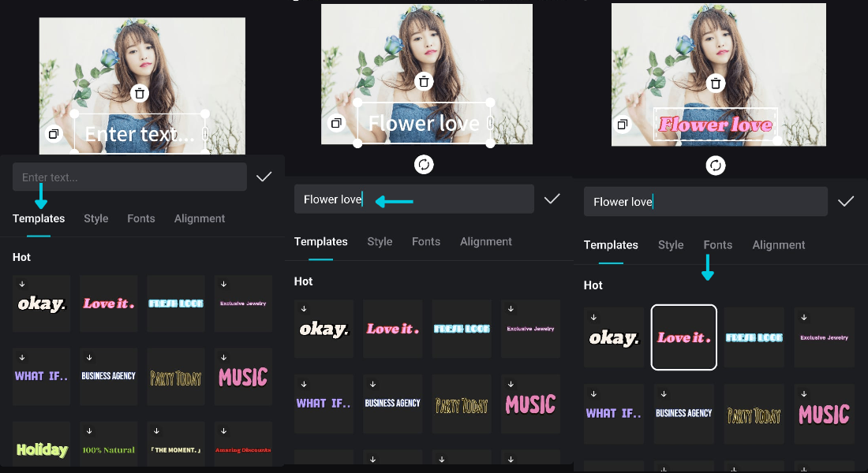Apply 'Party Today' template in right panel
The image size is (868, 473).
click(x=754, y=414)
